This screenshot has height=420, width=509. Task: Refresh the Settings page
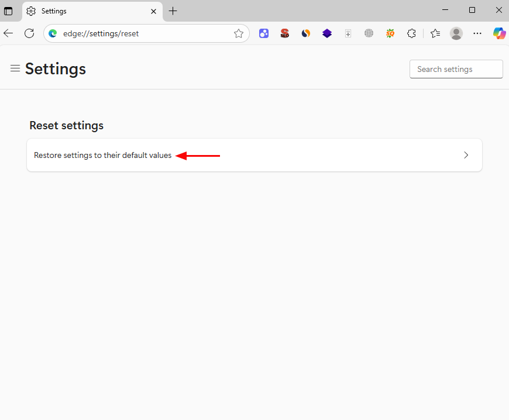29,33
